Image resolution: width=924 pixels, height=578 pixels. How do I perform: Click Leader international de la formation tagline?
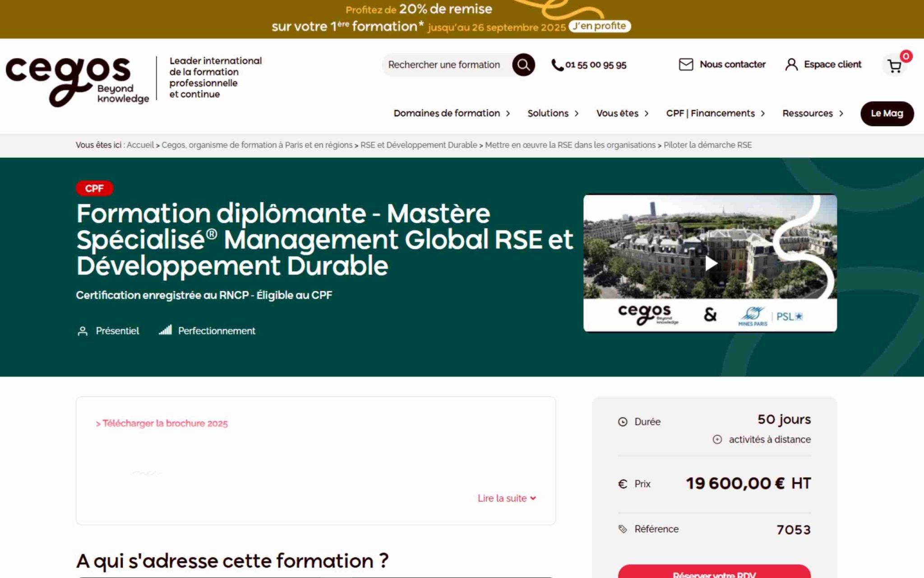click(215, 78)
